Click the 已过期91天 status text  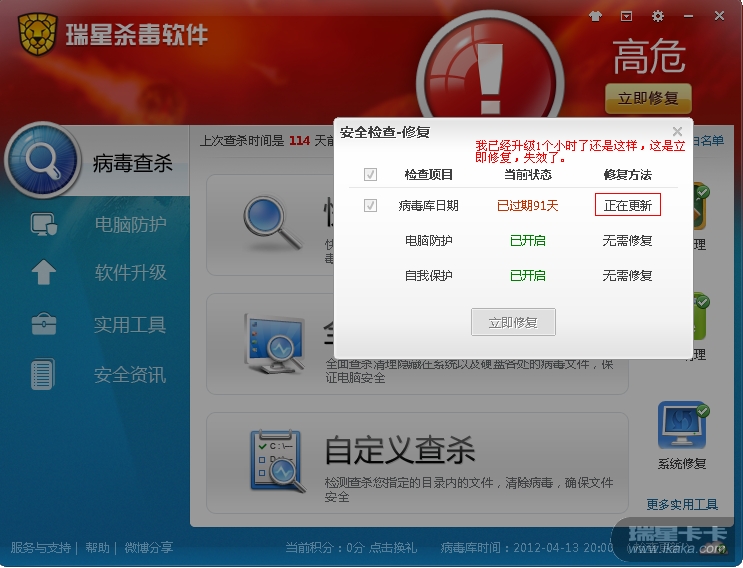pyautogui.click(x=527, y=206)
